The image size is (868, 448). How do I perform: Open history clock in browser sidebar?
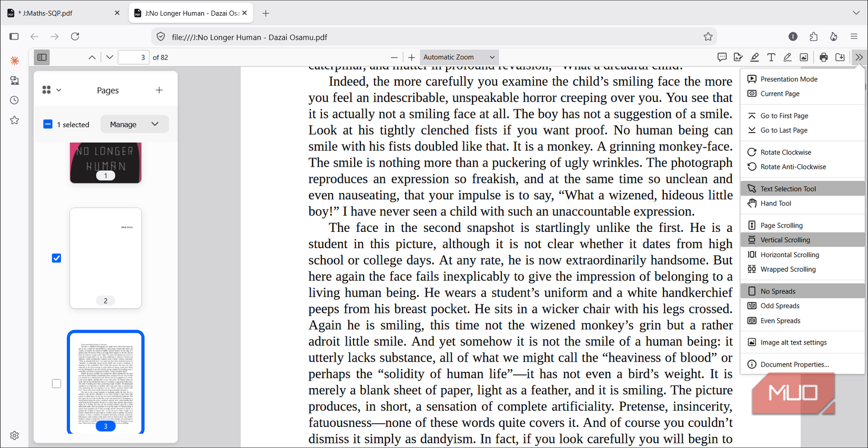15,100
